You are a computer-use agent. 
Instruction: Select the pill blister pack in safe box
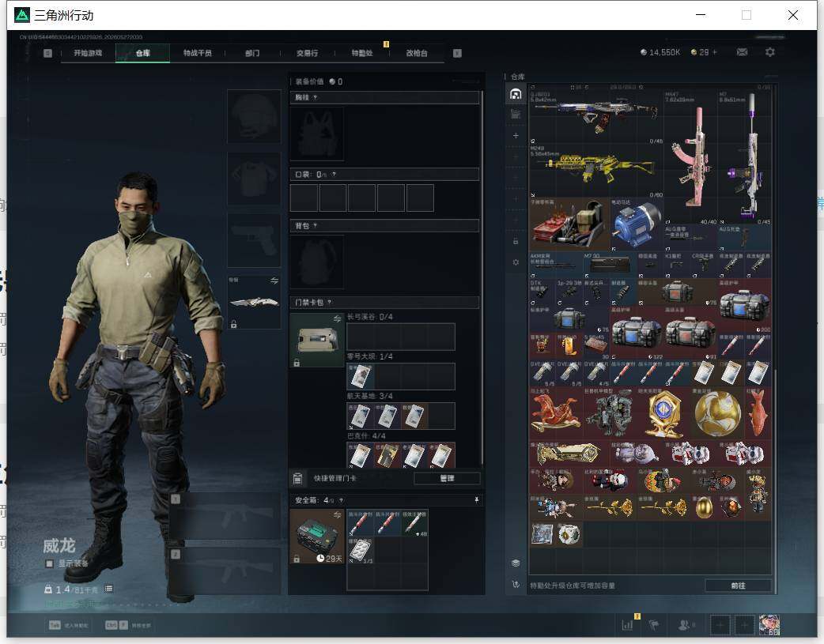[x=361, y=550]
